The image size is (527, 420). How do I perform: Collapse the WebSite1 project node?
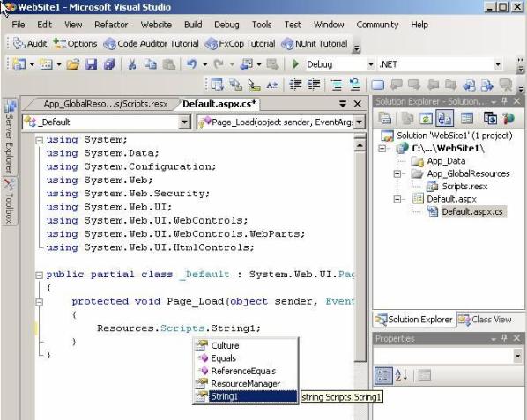(x=382, y=149)
